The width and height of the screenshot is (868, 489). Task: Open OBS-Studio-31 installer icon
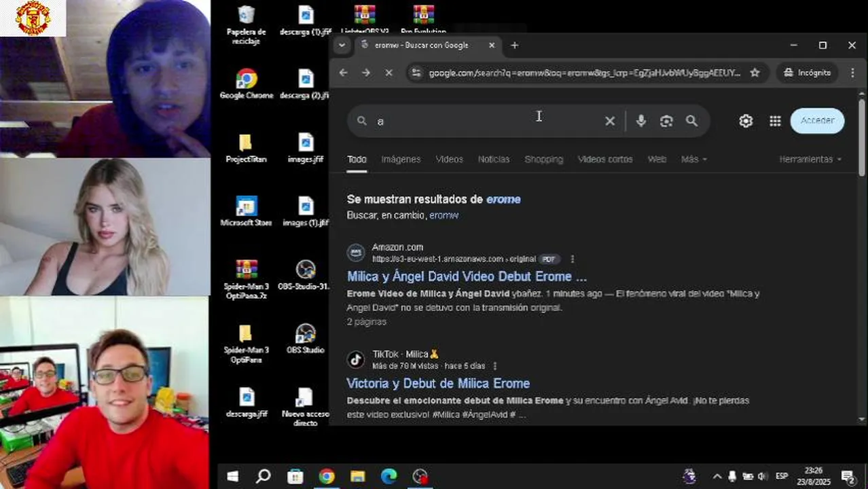(305, 275)
